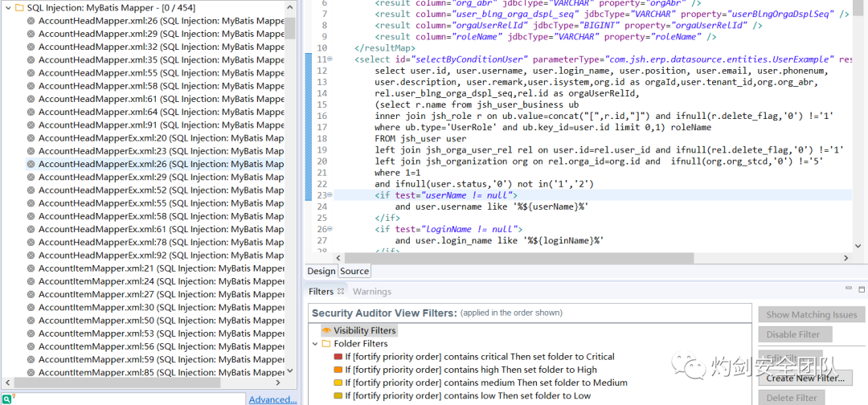
Task: Click the issue list vertical scrollbar thumb
Action: (x=290, y=27)
